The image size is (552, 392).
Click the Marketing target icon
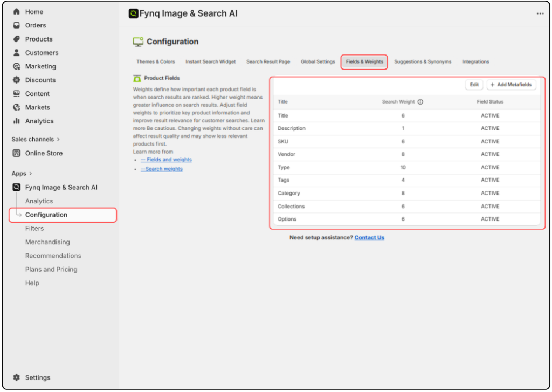[16, 66]
